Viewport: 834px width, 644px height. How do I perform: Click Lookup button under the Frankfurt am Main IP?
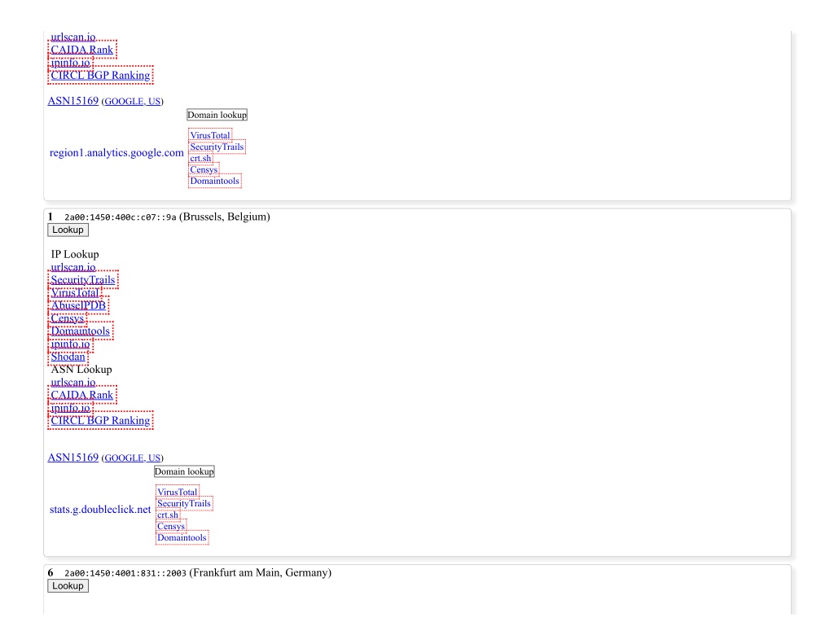coord(68,586)
